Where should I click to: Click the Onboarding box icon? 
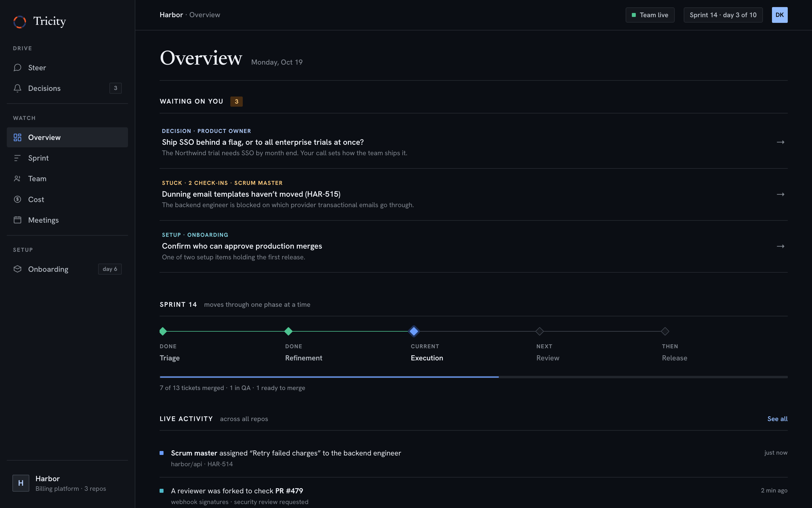[17, 269]
